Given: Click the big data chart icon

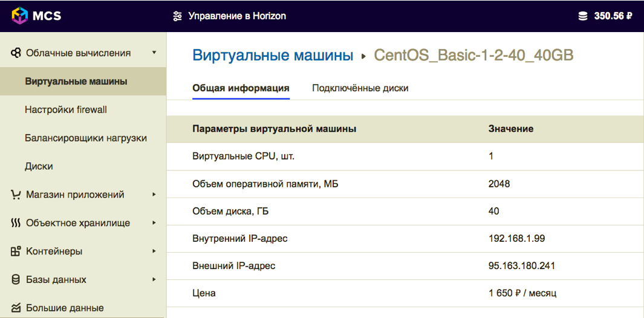Looking at the screenshot, I should point(16,308).
